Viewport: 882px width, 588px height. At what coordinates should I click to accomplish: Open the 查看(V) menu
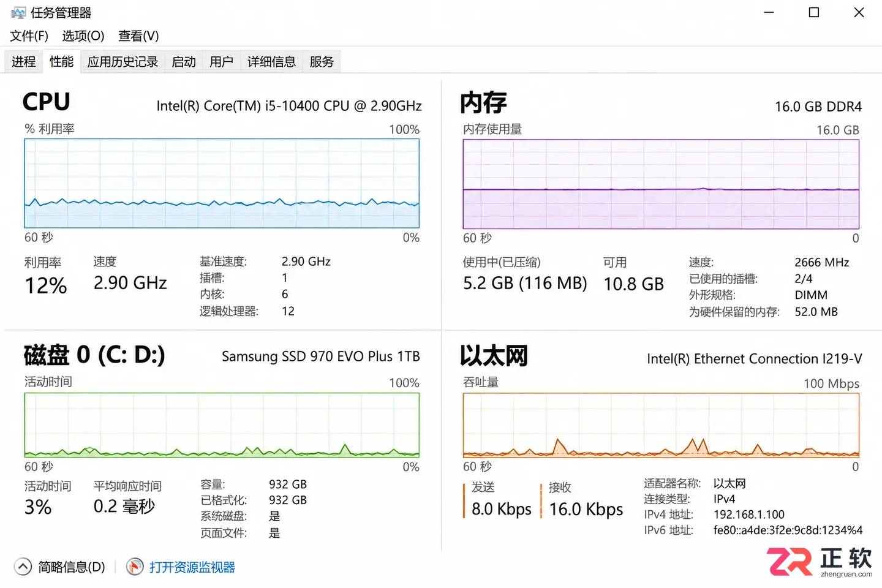point(138,36)
